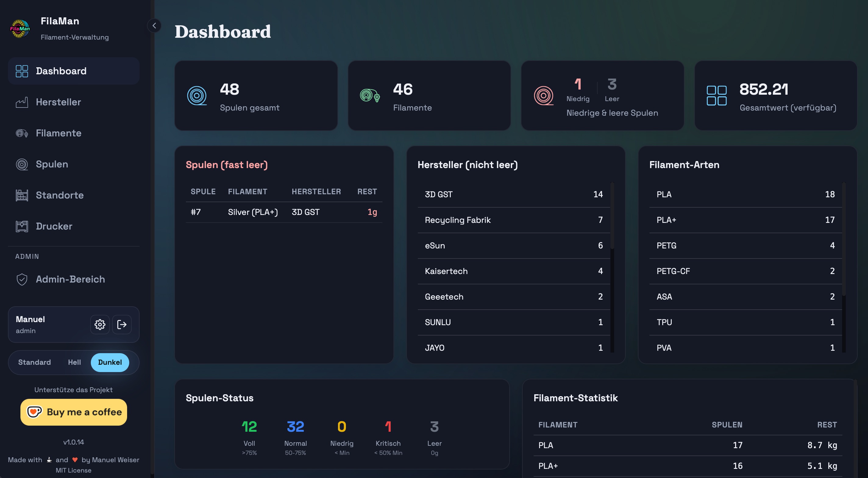Select the Filamente sidebar icon

click(22, 133)
